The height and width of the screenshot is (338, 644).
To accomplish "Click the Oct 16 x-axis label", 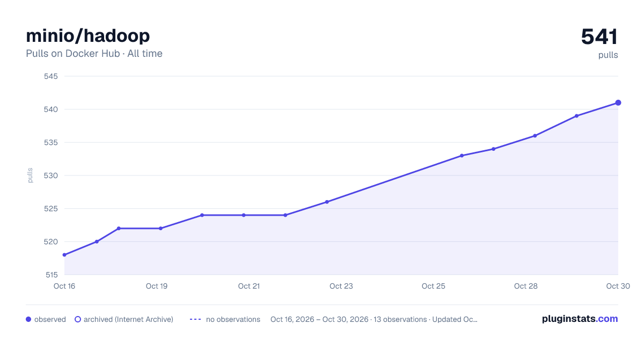I will click(64, 286).
